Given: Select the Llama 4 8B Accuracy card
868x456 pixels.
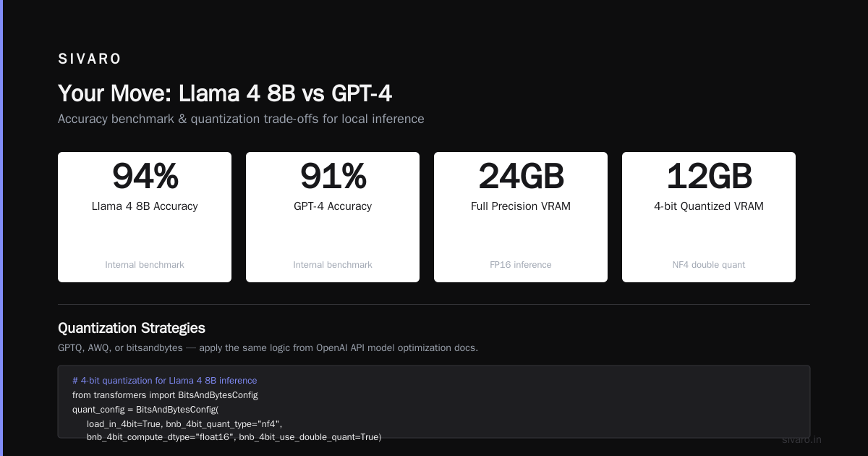Looking at the screenshot, I should [x=145, y=217].
